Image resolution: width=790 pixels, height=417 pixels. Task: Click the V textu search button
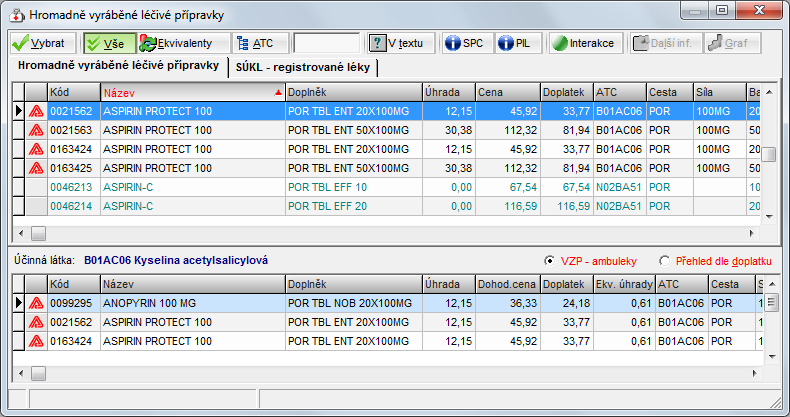(x=400, y=43)
